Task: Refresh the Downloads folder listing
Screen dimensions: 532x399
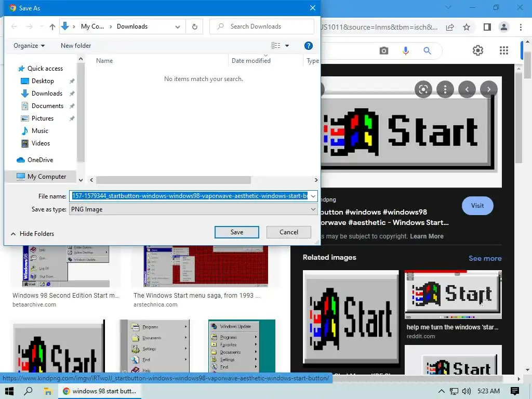Action: (195, 26)
